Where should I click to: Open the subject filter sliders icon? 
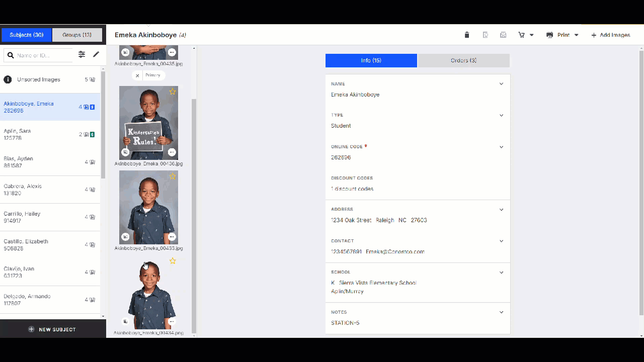pos(82,54)
